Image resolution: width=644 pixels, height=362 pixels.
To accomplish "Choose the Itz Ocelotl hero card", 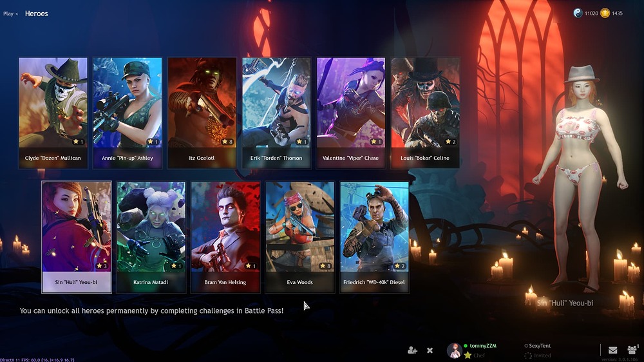I will pyautogui.click(x=202, y=113).
